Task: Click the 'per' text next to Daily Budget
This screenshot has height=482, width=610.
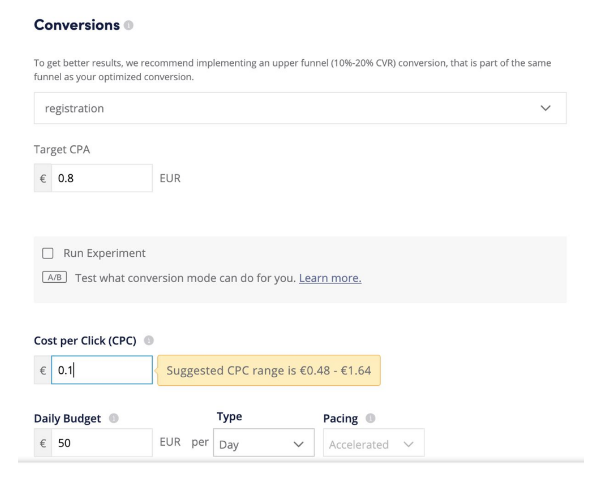Action: click(x=200, y=442)
